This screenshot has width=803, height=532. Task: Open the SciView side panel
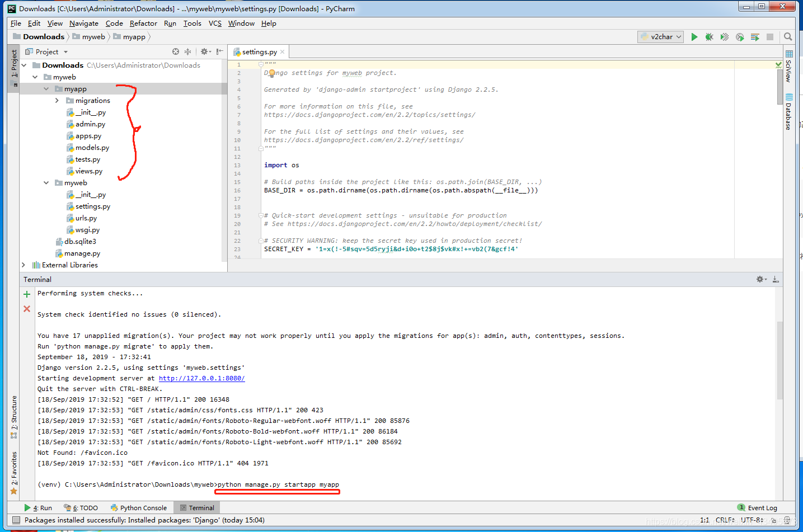click(789, 66)
